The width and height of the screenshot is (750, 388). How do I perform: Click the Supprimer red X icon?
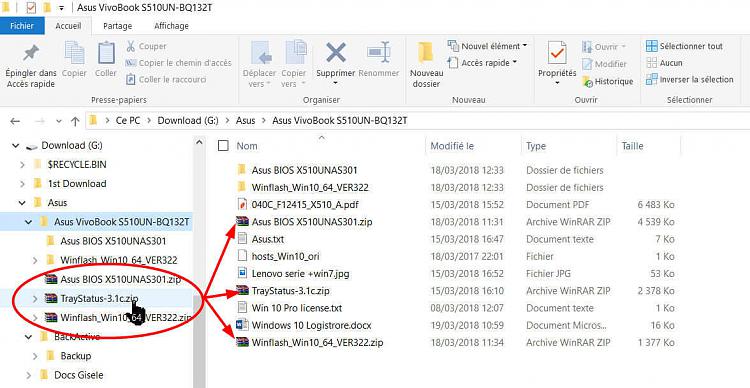(x=336, y=52)
